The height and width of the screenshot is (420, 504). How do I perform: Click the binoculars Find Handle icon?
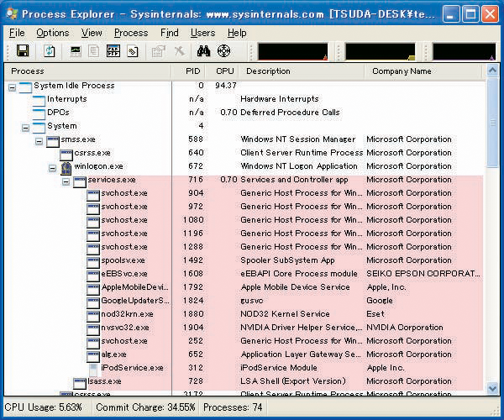point(203,50)
